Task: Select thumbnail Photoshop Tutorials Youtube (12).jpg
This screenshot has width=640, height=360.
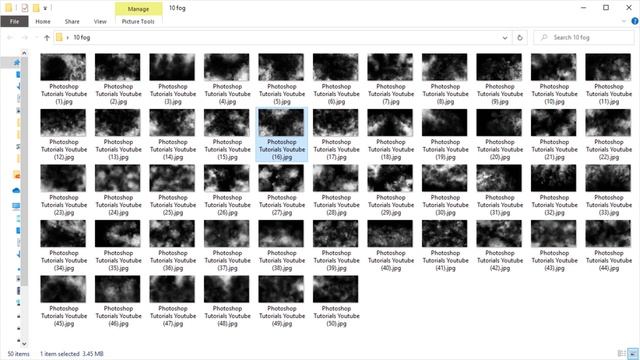Action: point(63,122)
